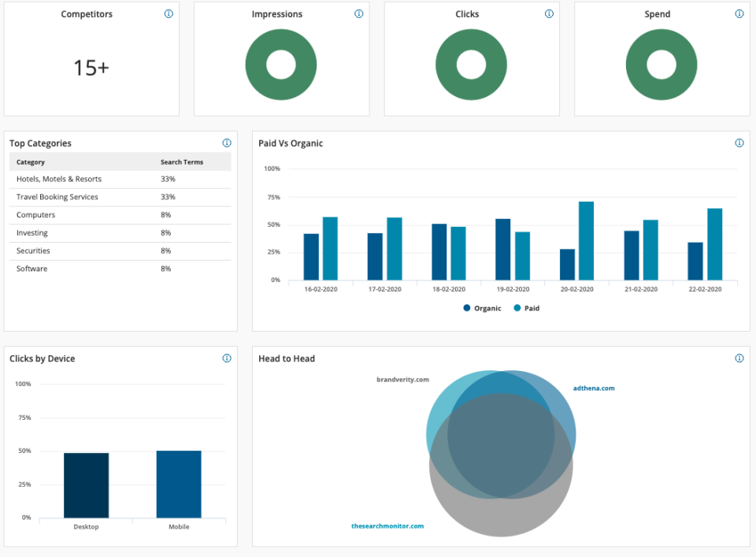Toggle the Organic series in legend
The height and width of the screenshot is (557, 756).
pyautogui.click(x=483, y=308)
